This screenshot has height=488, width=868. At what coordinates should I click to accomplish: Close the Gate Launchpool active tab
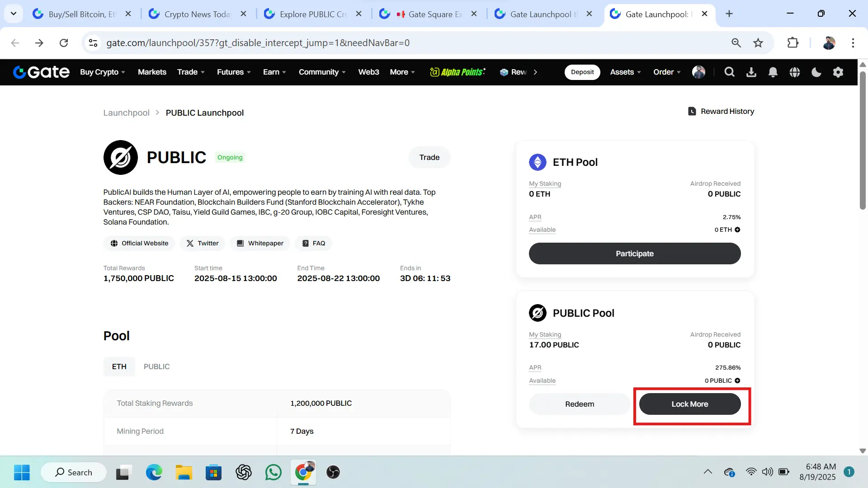pos(704,14)
